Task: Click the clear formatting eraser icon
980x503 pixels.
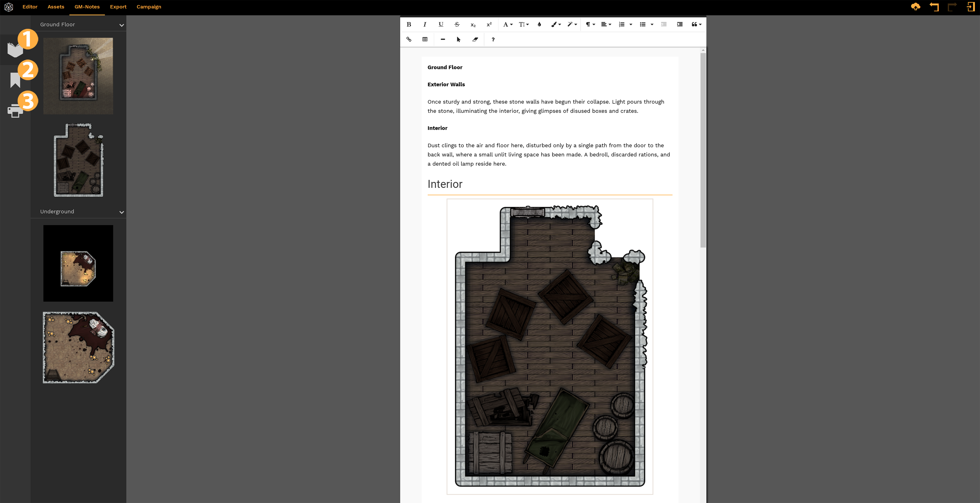Action: pos(475,39)
